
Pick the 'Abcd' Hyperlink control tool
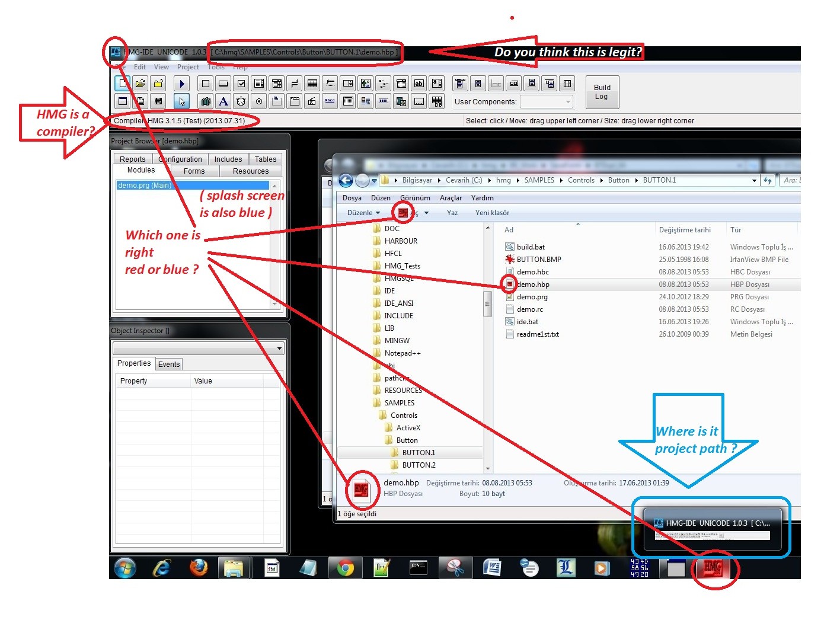pos(330,101)
